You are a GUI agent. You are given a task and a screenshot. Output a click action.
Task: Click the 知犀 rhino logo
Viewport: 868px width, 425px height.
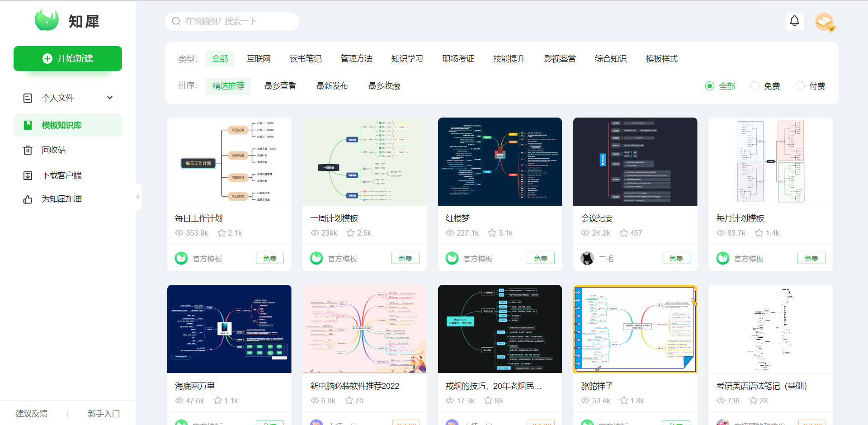click(x=47, y=20)
